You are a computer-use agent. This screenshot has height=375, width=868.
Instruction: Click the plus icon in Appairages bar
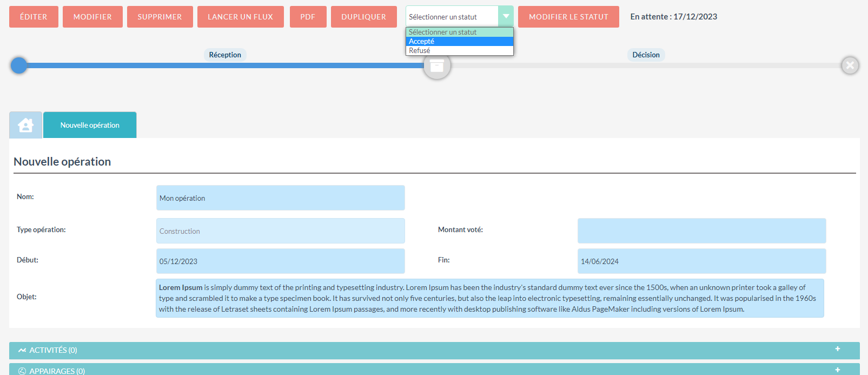[x=837, y=370]
